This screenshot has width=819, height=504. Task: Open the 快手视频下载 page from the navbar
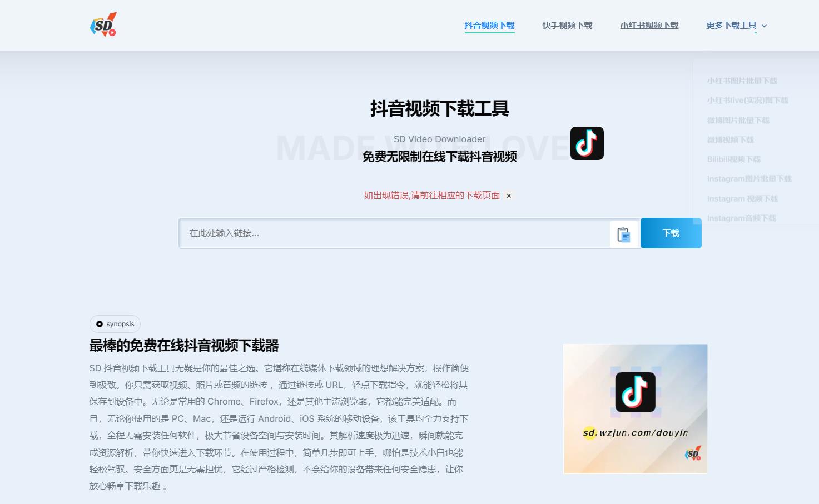(567, 25)
